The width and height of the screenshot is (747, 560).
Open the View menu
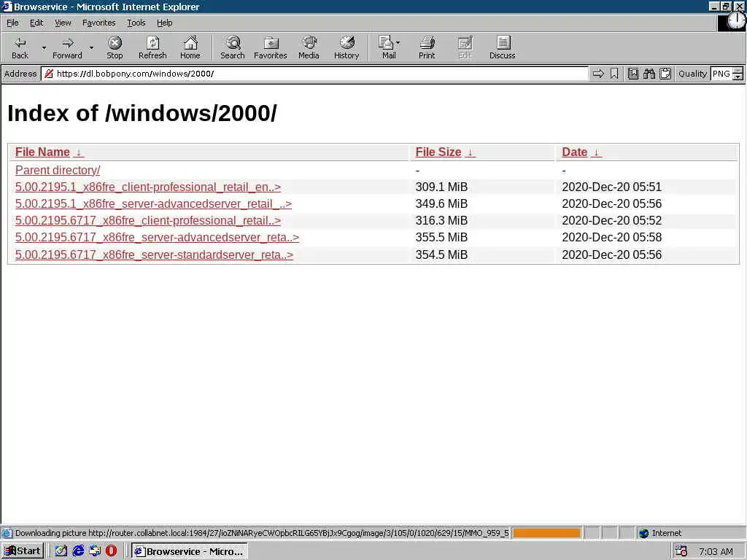(63, 23)
